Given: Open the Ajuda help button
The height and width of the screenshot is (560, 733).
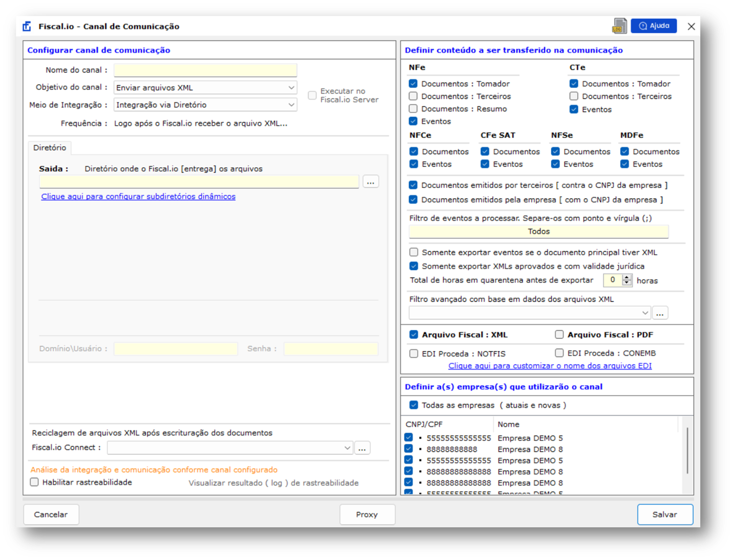Looking at the screenshot, I should point(654,26).
